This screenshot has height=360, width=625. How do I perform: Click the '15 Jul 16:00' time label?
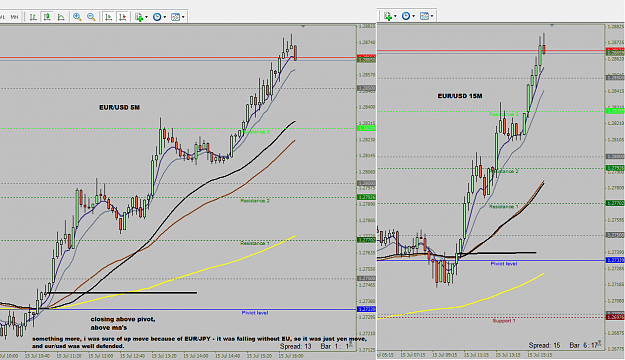click(291, 356)
